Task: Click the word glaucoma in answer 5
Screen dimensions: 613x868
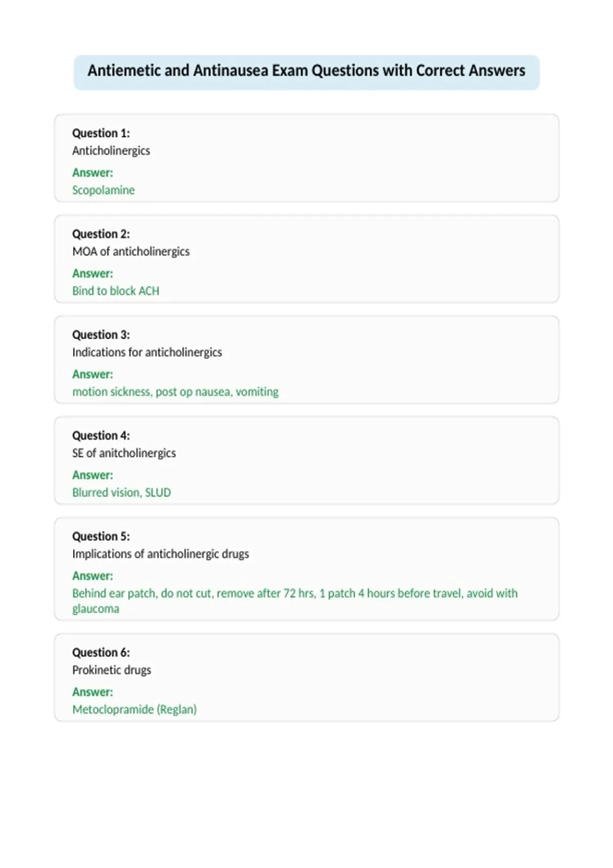Action: coord(96,609)
